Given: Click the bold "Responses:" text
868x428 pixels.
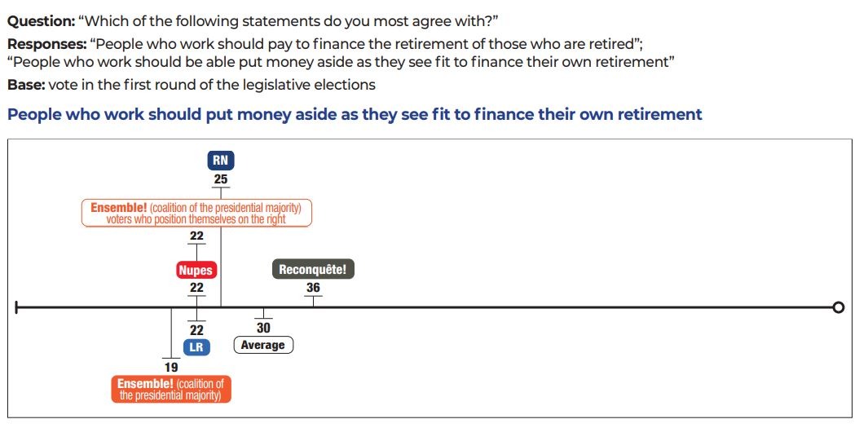Looking at the screenshot, I should pos(46,45).
